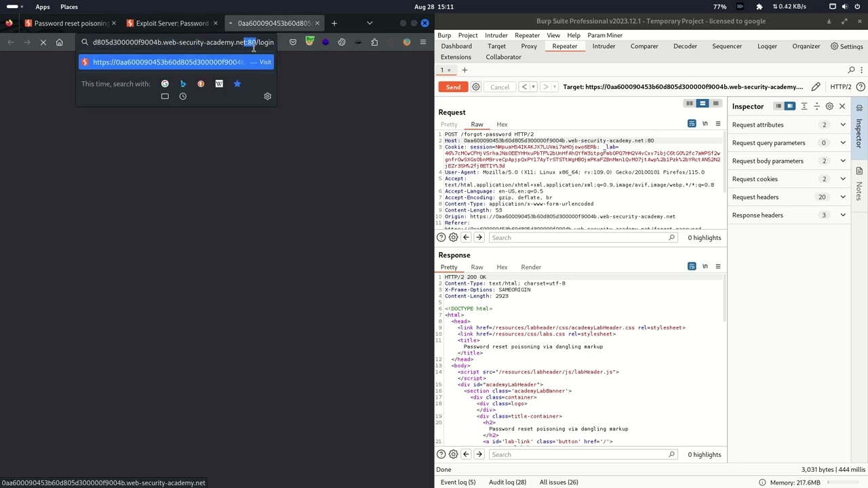Open the Pocket save icon in Firefox
Image resolution: width=868 pixels, height=488 pixels.
(293, 42)
